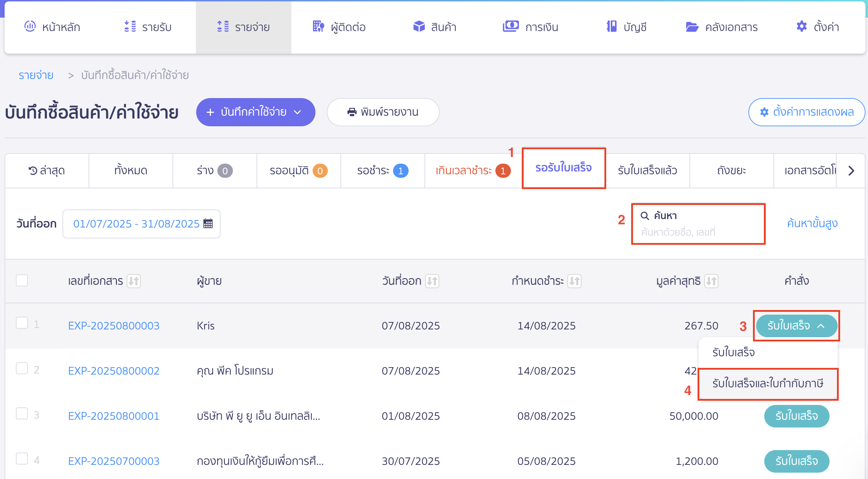The width and height of the screenshot is (868, 479).
Task: Sort by มูลค่าสุทธิ column
Action: click(x=711, y=281)
